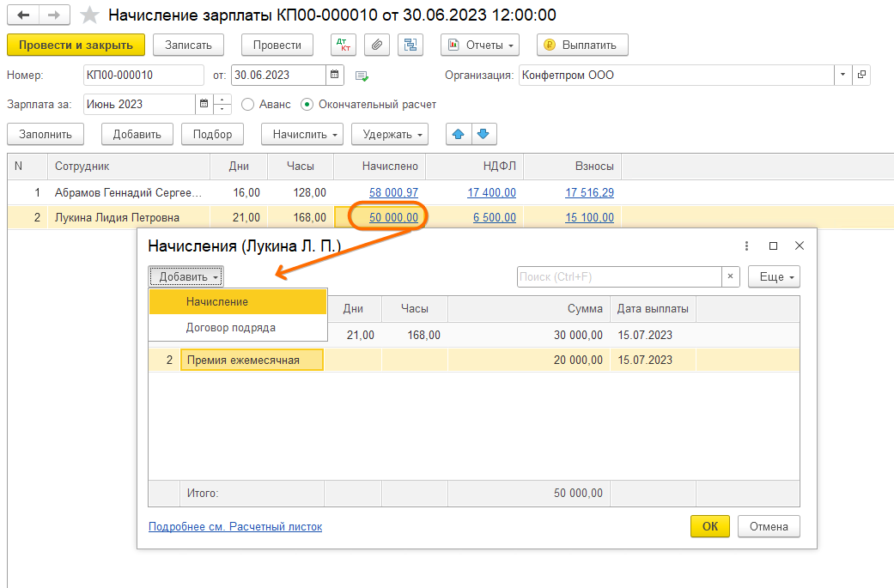The image size is (894, 588).
Task: Open the document date calendar picker
Action: click(336, 75)
